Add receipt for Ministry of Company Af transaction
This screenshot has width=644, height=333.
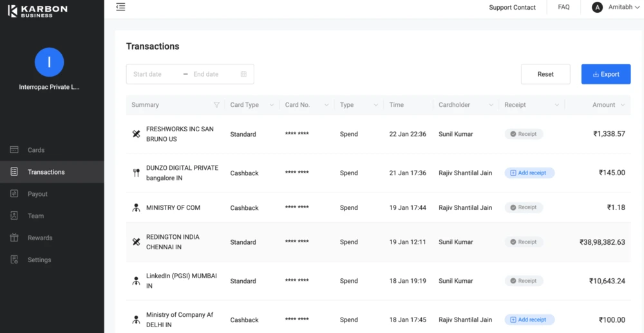[x=529, y=319]
